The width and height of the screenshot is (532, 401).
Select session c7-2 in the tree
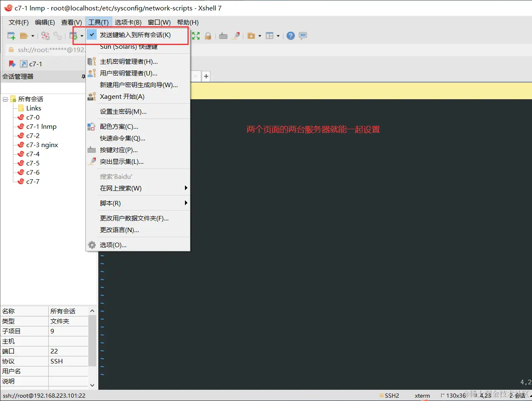click(x=33, y=136)
